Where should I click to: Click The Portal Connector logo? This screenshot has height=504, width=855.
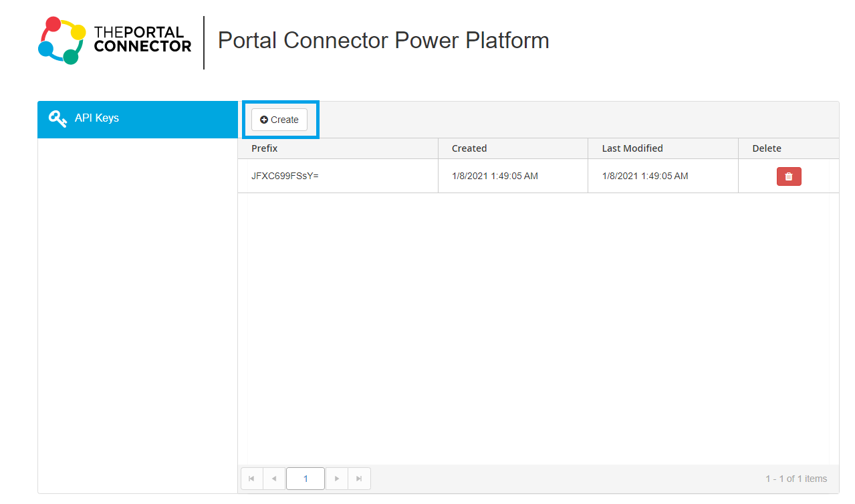click(115, 41)
